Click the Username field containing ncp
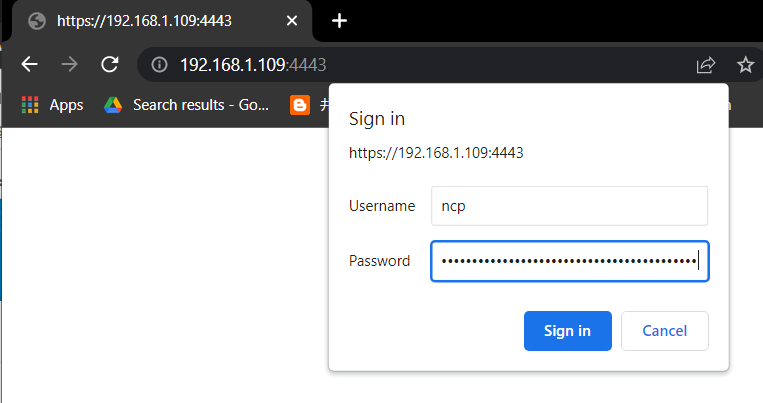The image size is (763, 403). coord(569,206)
